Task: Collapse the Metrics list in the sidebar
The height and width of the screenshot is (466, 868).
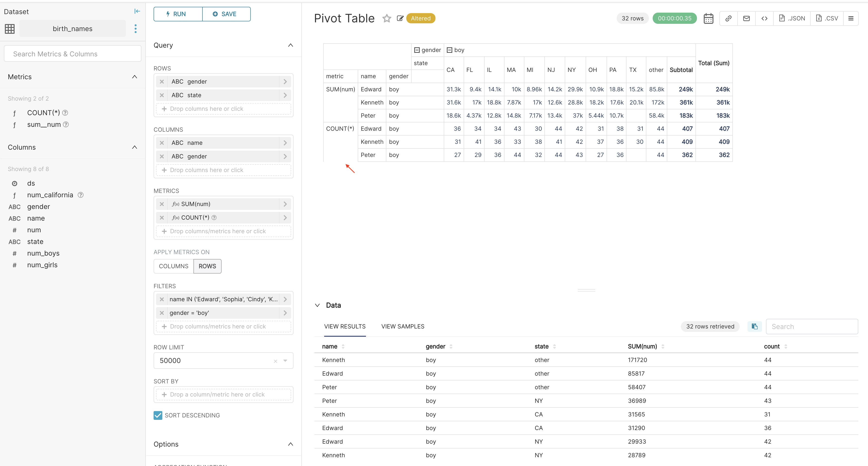Action: click(x=134, y=77)
